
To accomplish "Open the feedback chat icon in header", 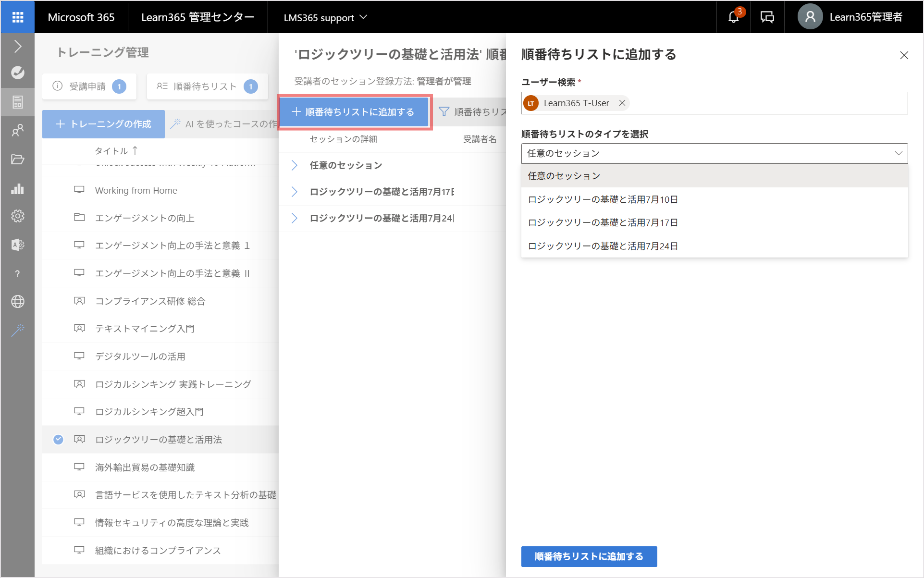I will click(x=767, y=17).
